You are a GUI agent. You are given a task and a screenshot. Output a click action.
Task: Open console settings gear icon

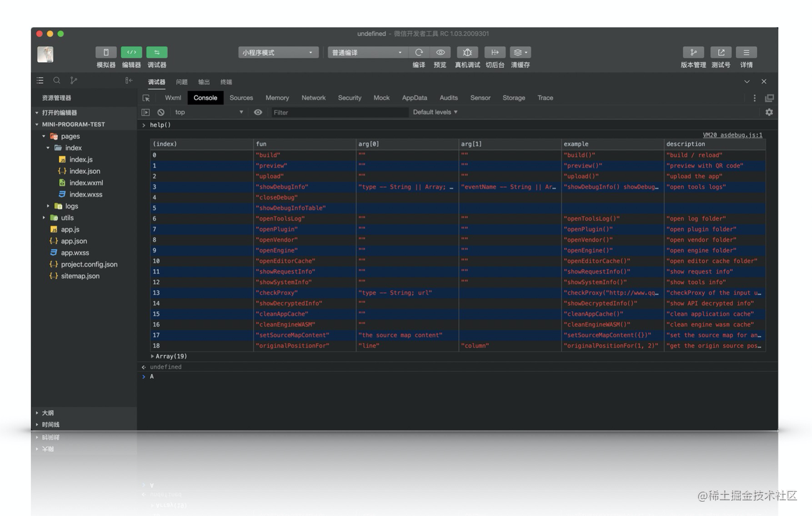pyautogui.click(x=769, y=112)
